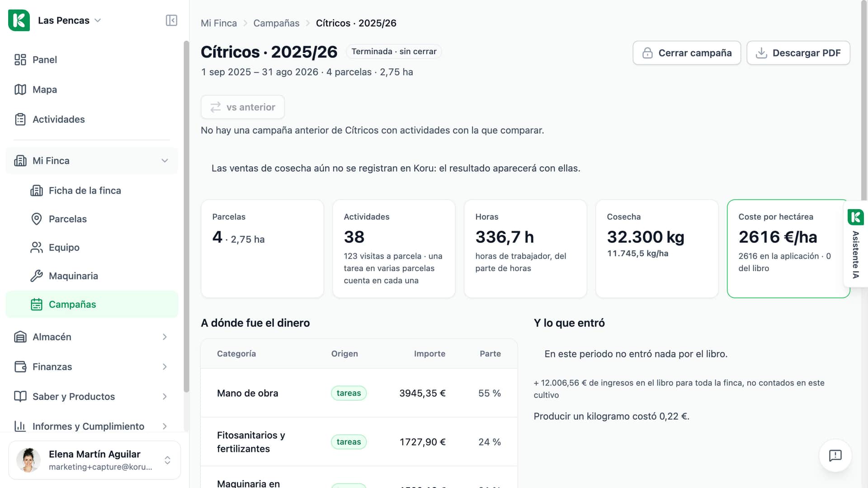Collapse the sidebar with the panel icon
This screenshot has height=488, width=868.
(x=171, y=20)
